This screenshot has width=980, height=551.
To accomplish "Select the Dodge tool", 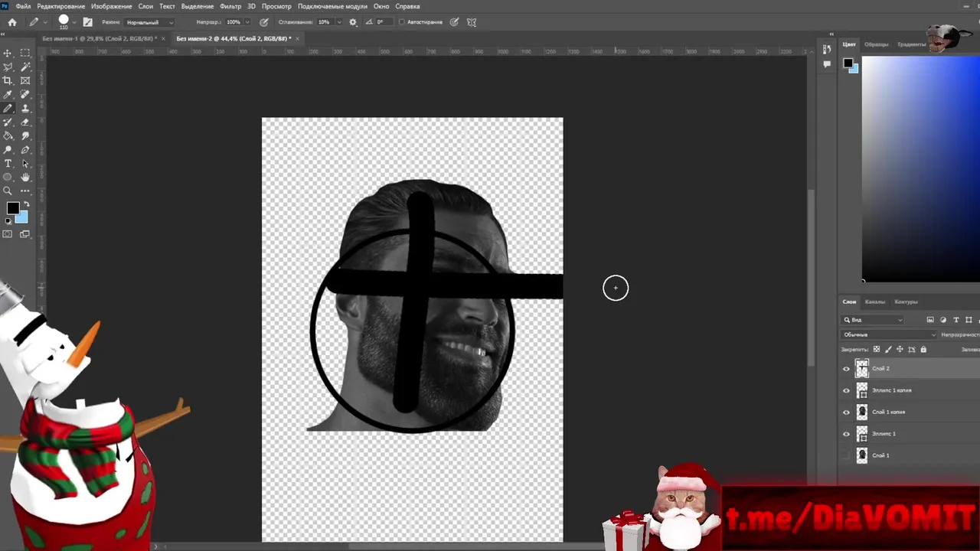I will coord(8,150).
